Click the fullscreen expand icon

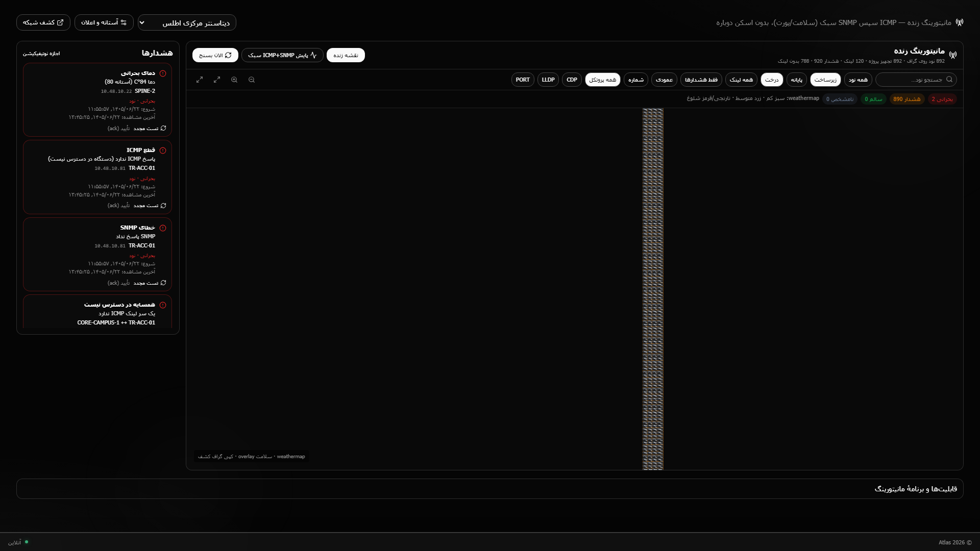pyautogui.click(x=200, y=80)
